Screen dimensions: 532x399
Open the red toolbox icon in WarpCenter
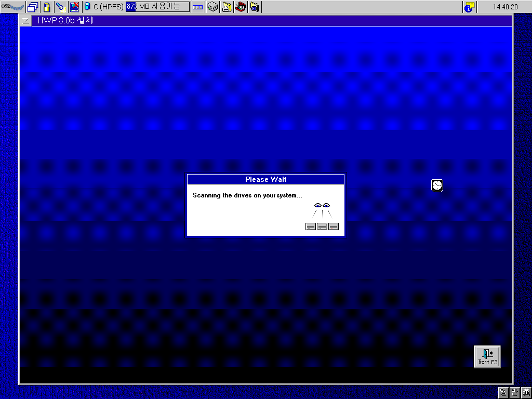point(241,7)
